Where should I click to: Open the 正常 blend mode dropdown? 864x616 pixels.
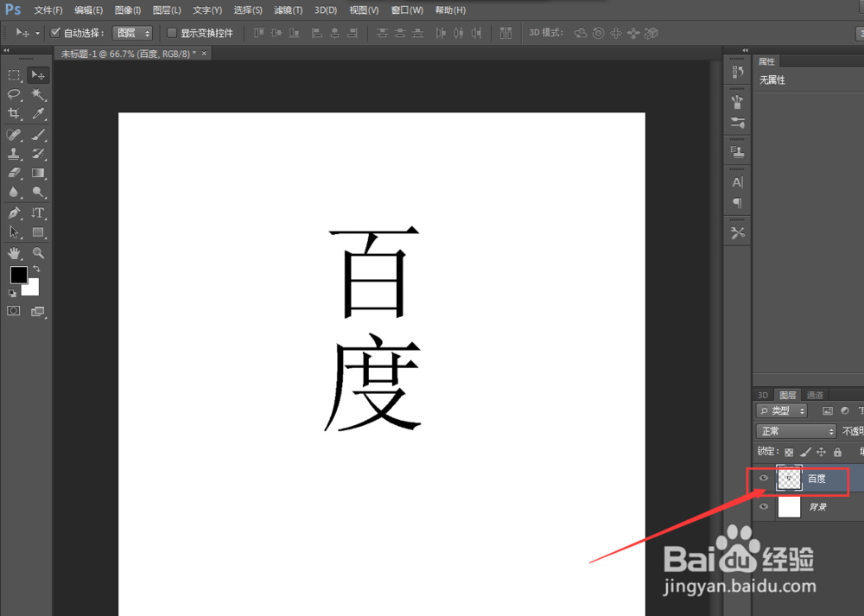point(797,431)
